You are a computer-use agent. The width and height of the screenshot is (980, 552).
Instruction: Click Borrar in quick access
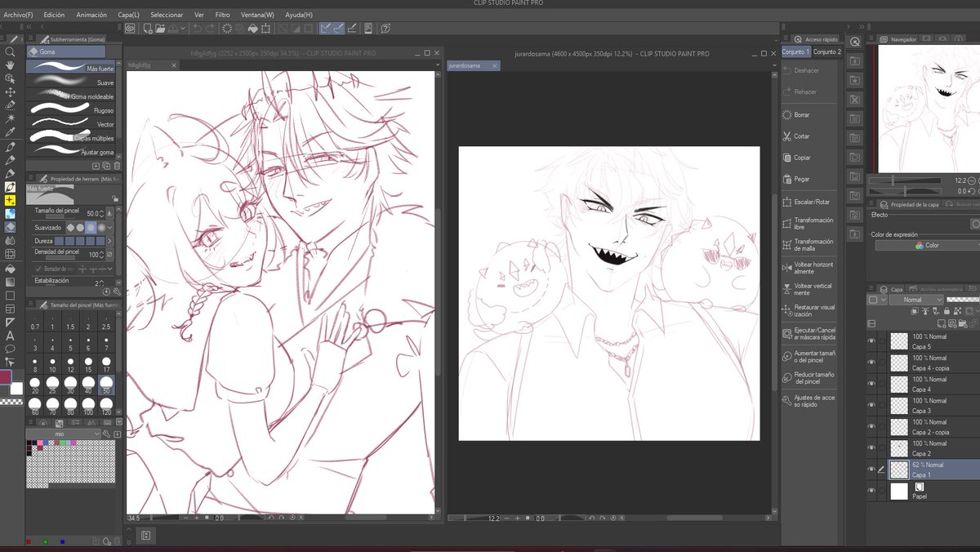point(796,115)
